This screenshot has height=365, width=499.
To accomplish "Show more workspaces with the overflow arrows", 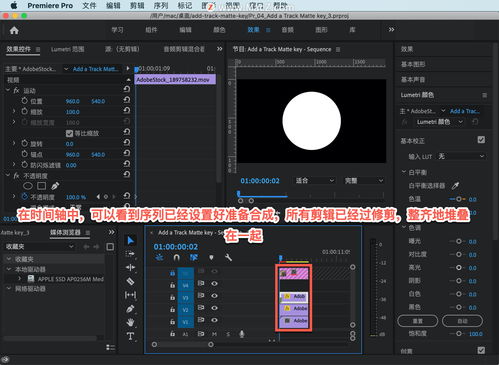I will [x=391, y=30].
